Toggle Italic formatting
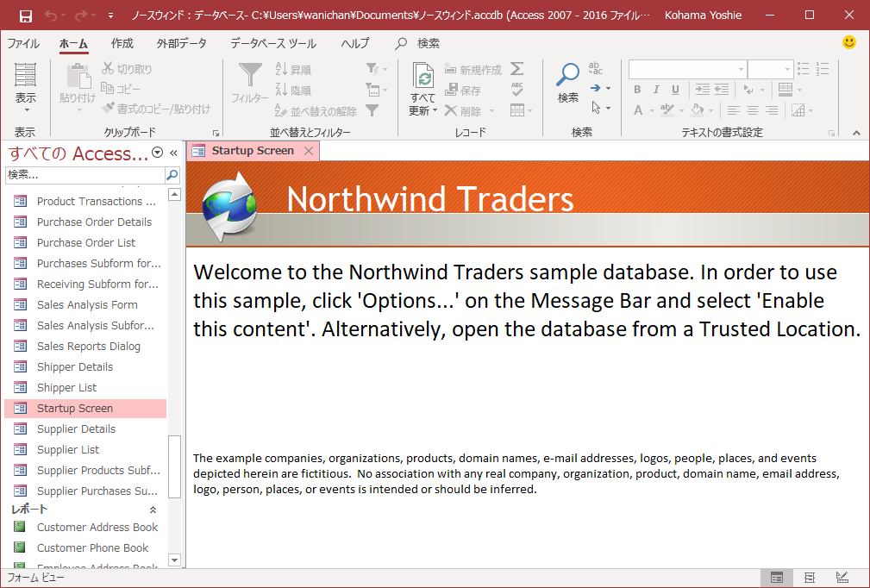This screenshot has height=588, width=870. point(656,90)
